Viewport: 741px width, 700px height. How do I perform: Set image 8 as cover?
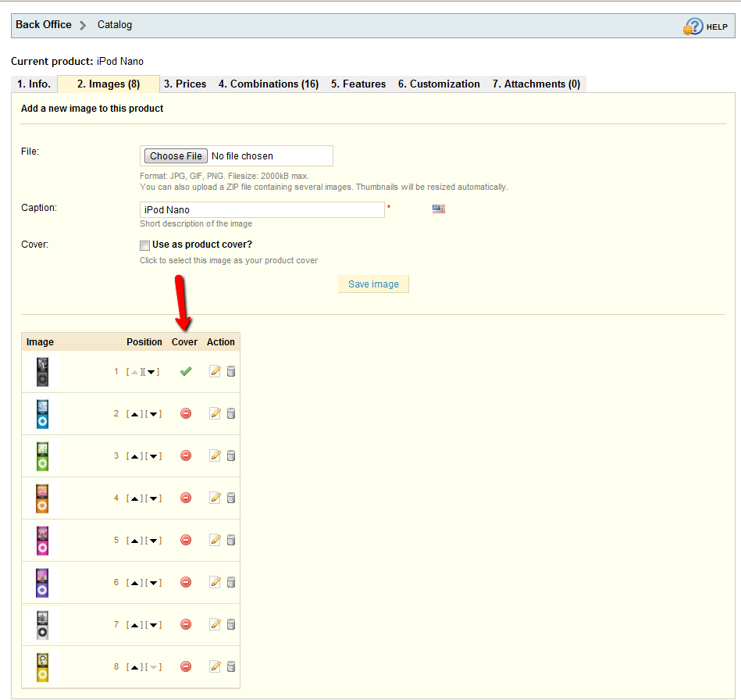[x=186, y=666]
